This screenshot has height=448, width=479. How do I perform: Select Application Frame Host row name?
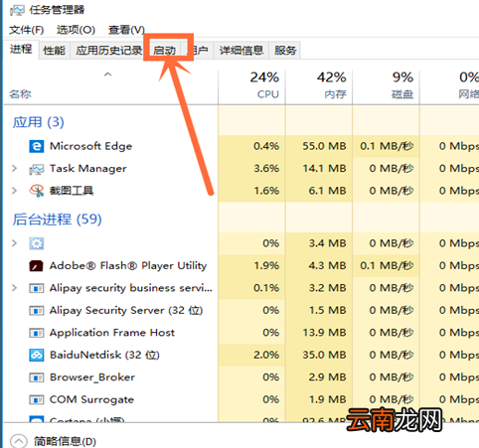(112, 333)
